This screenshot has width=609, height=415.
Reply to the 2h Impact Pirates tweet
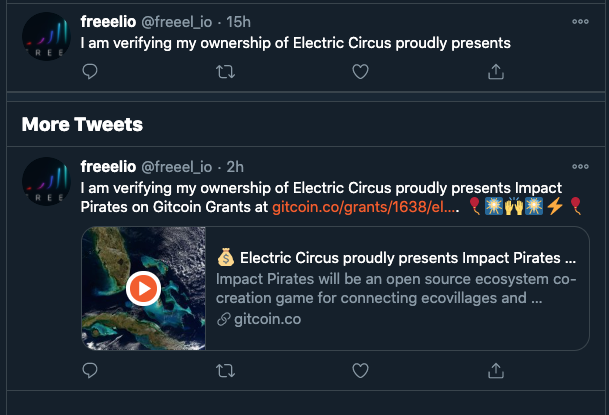90,371
